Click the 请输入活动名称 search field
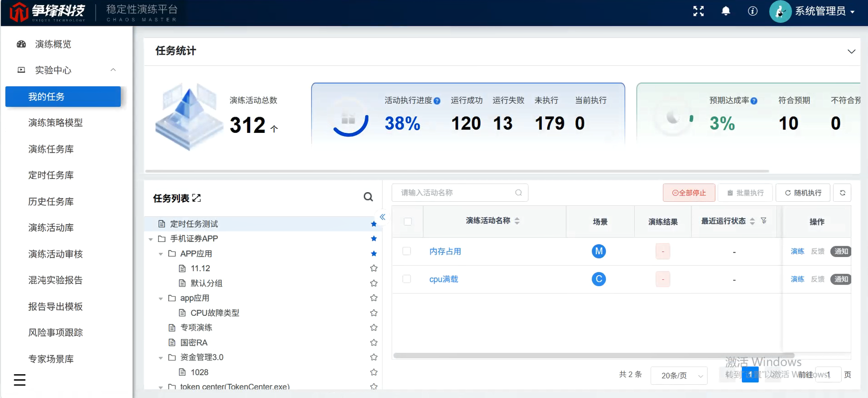868x398 pixels. 460,193
